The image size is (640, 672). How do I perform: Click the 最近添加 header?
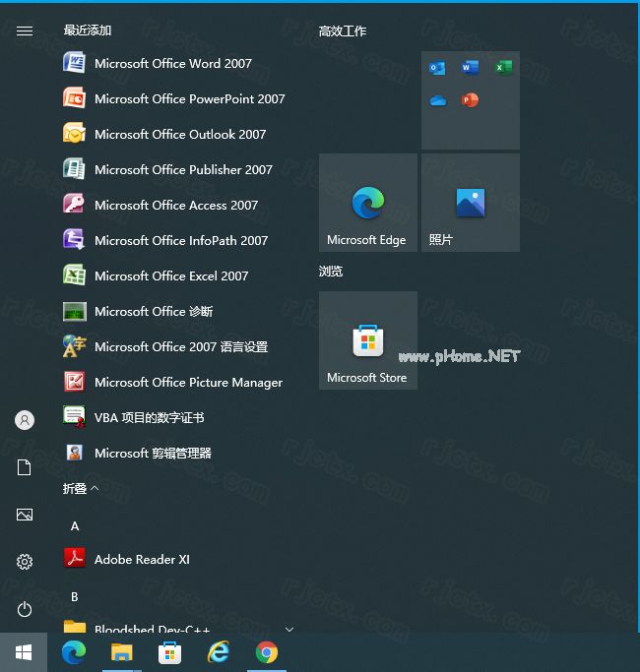pyautogui.click(x=88, y=30)
